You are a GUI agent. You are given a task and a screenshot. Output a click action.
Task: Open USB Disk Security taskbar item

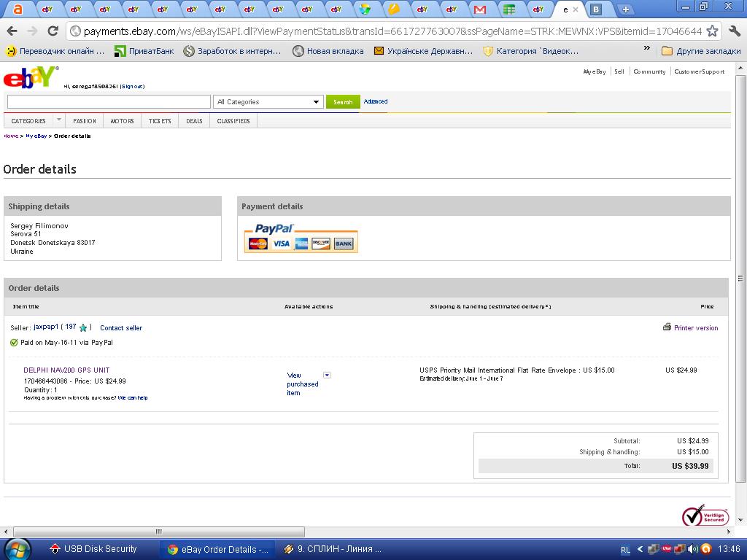(x=93, y=549)
